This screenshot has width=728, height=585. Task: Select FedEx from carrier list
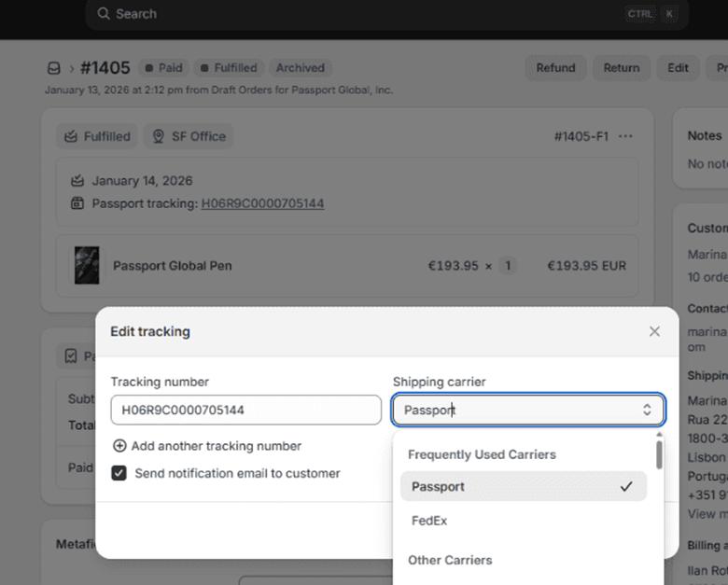(429, 521)
